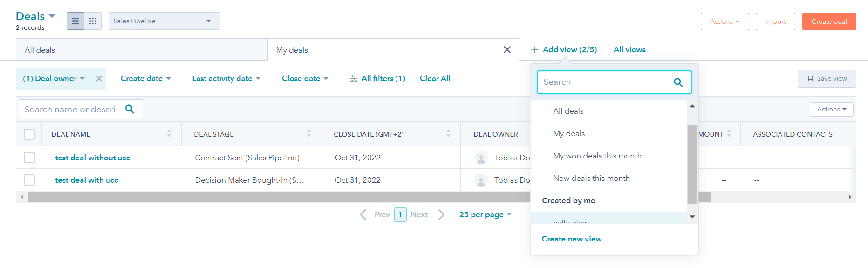
Task: Open the table Actions dropdown
Action: tap(832, 109)
